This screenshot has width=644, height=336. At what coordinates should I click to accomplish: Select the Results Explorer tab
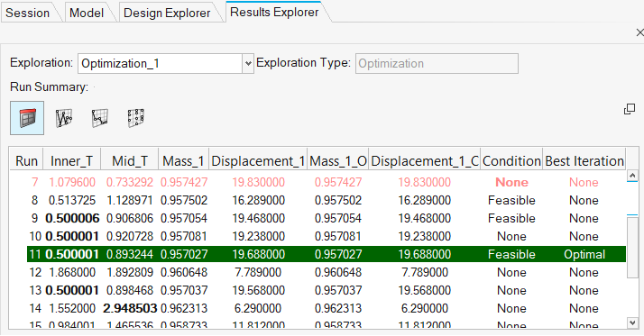click(x=274, y=12)
